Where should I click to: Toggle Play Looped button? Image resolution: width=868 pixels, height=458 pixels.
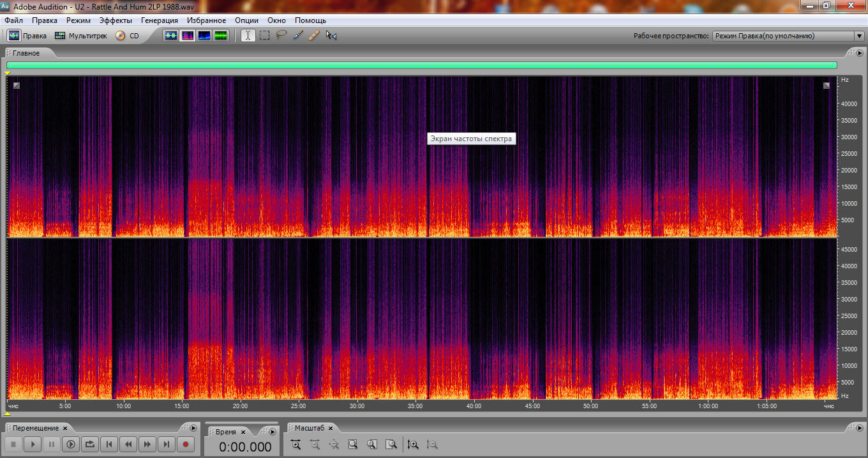pyautogui.click(x=90, y=443)
